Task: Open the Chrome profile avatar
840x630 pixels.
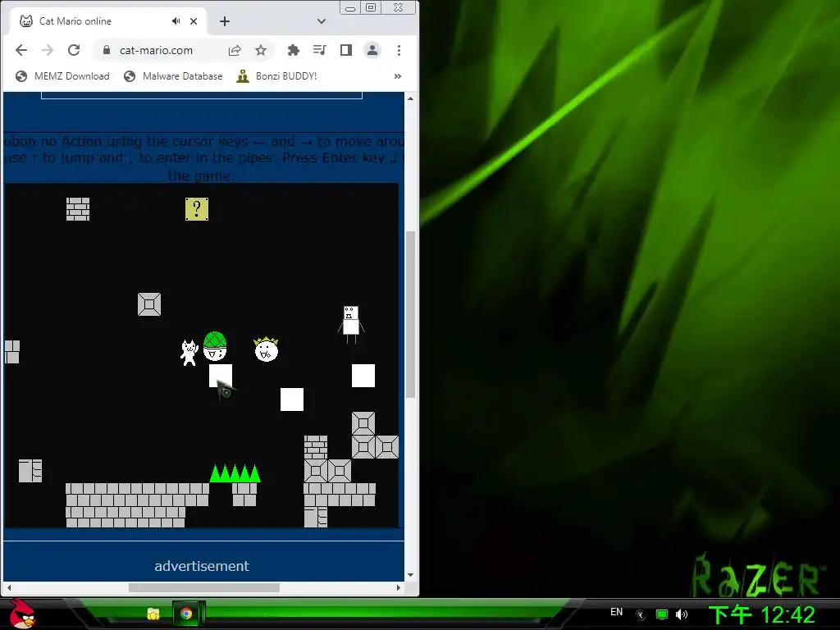Action: click(x=372, y=50)
